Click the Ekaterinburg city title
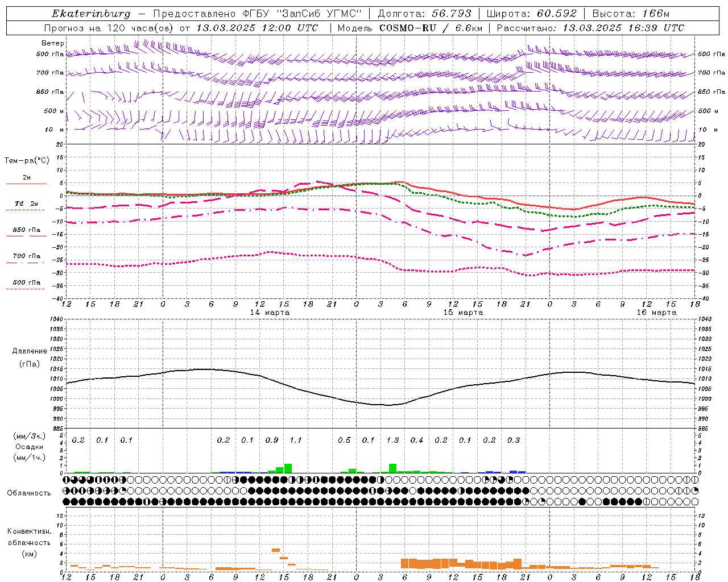This screenshot has width=728, height=582. 91,14
